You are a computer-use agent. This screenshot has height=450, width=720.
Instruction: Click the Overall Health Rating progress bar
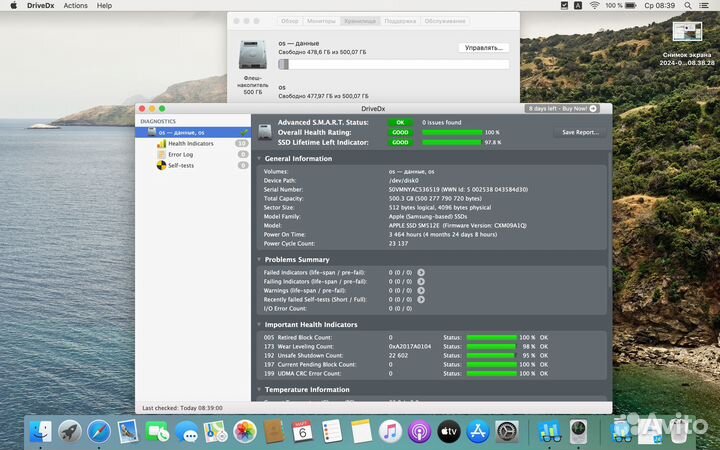pos(452,132)
